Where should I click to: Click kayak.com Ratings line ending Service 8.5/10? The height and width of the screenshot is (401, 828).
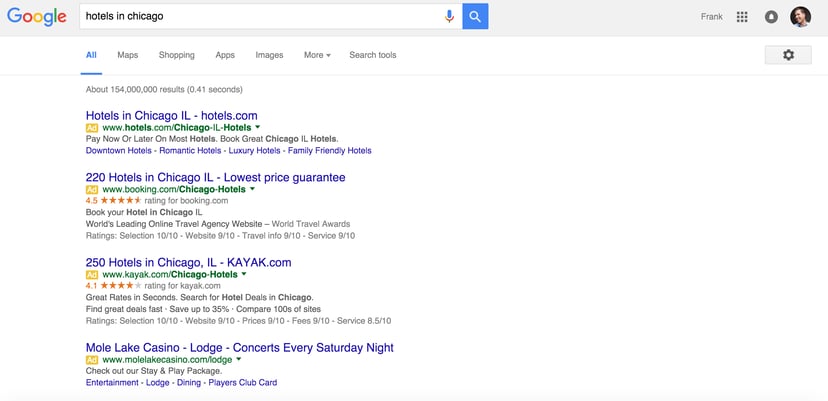pos(238,321)
